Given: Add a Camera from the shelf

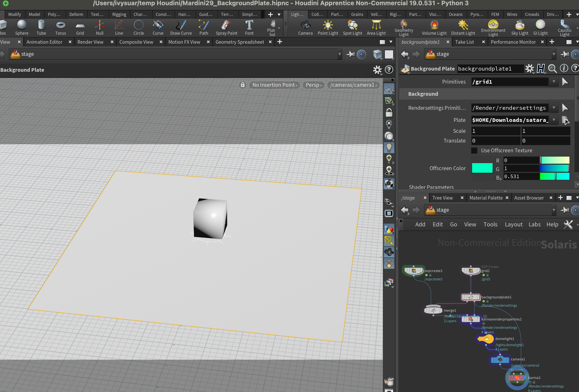Looking at the screenshot, I should click(x=305, y=28).
